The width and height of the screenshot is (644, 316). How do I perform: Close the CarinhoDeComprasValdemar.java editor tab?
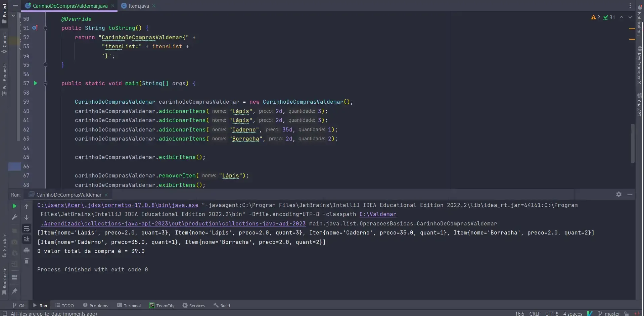tap(113, 6)
